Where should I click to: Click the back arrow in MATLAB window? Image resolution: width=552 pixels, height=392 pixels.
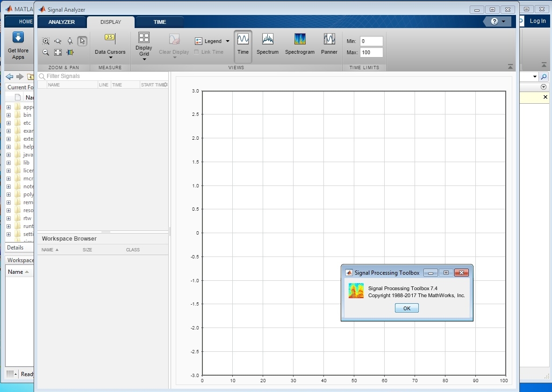tap(9, 76)
